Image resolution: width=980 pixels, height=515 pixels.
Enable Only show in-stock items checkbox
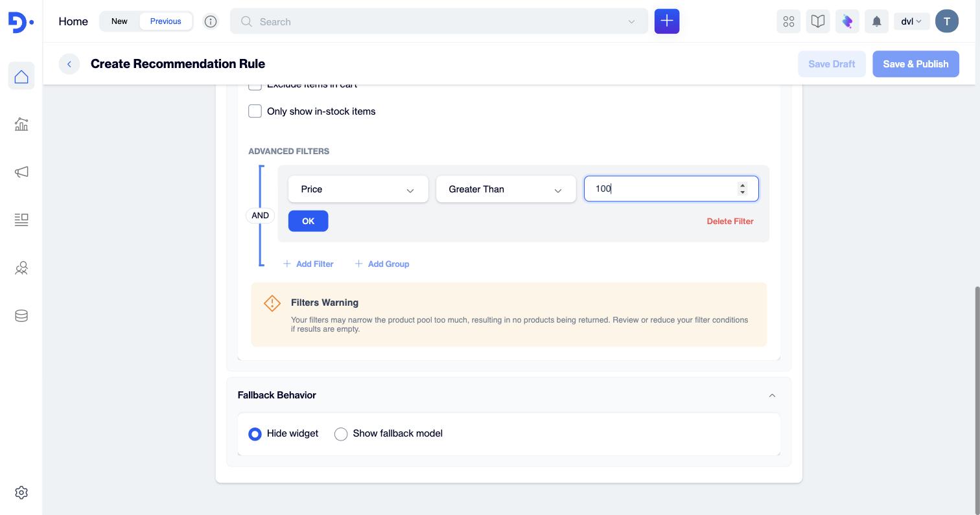[255, 111]
